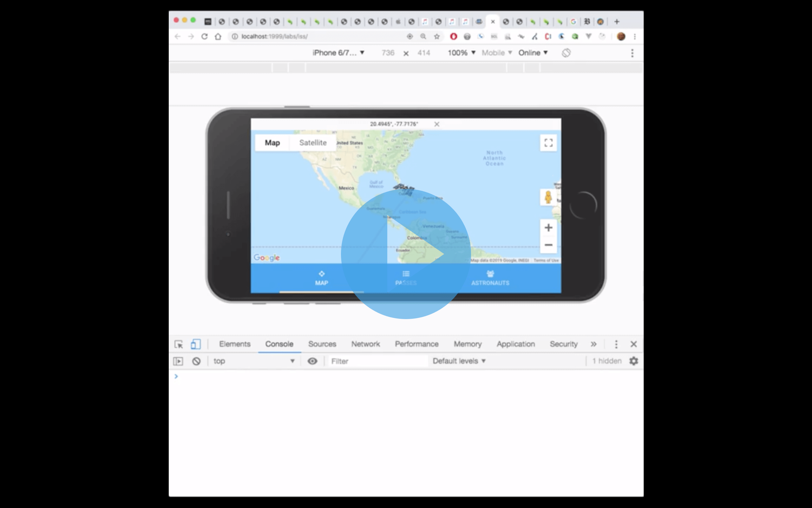The height and width of the screenshot is (508, 812).
Task: Open iPhone 6/7 device dropdown
Action: tap(338, 53)
